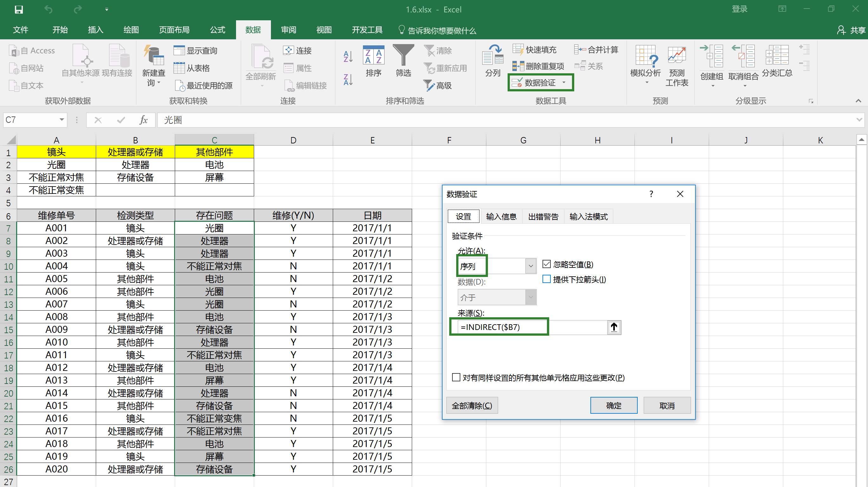Toggle 忽略空值 checkbox
The width and height of the screenshot is (868, 487).
tap(546, 264)
